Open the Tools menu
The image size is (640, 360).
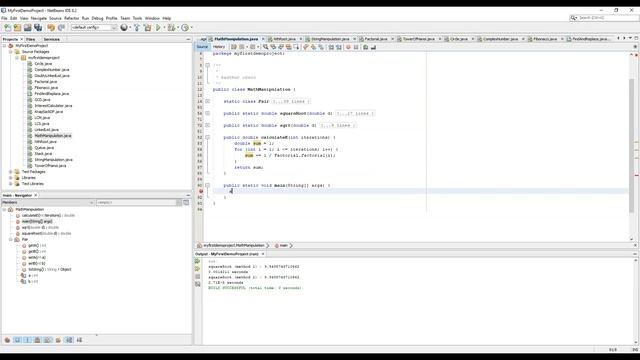137,18
